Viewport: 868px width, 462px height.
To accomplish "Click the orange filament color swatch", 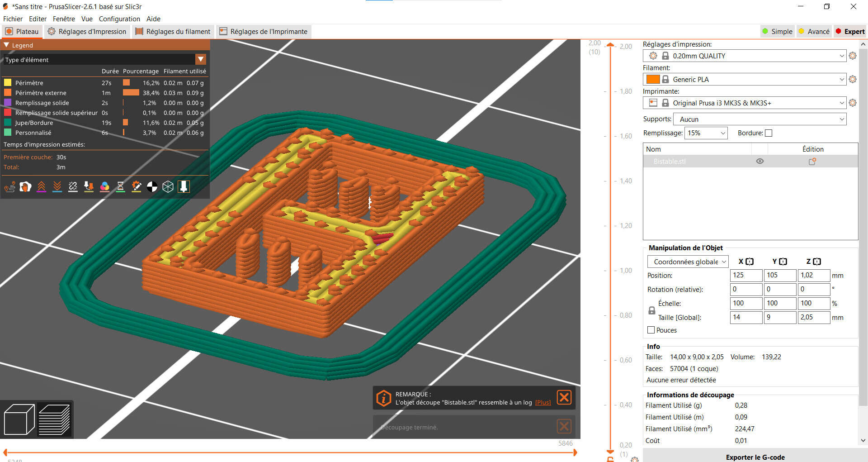I will 653,79.
